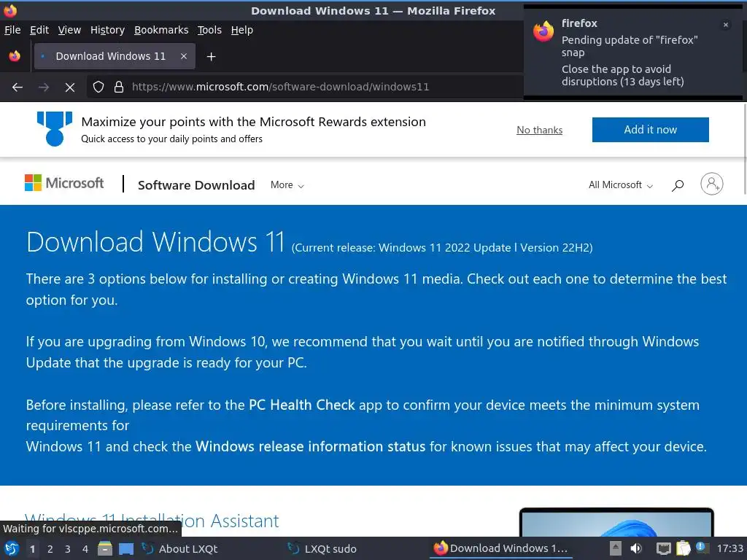747x560 pixels.
Task: Open the LXQt application menu
Action: pyautogui.click(x=12, y=549)
